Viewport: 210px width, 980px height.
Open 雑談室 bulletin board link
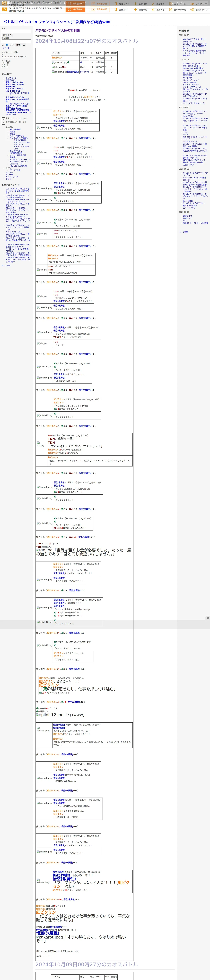13,132
